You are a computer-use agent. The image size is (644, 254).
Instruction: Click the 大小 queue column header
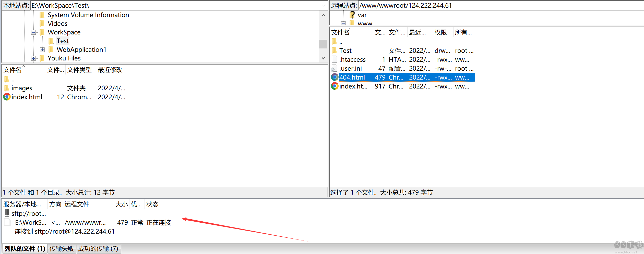coord(119,204)
